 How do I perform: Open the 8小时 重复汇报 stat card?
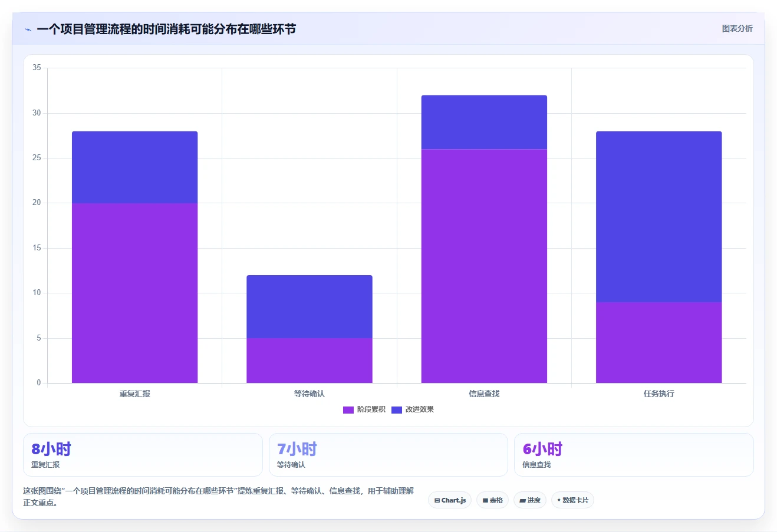click(143, 455)
